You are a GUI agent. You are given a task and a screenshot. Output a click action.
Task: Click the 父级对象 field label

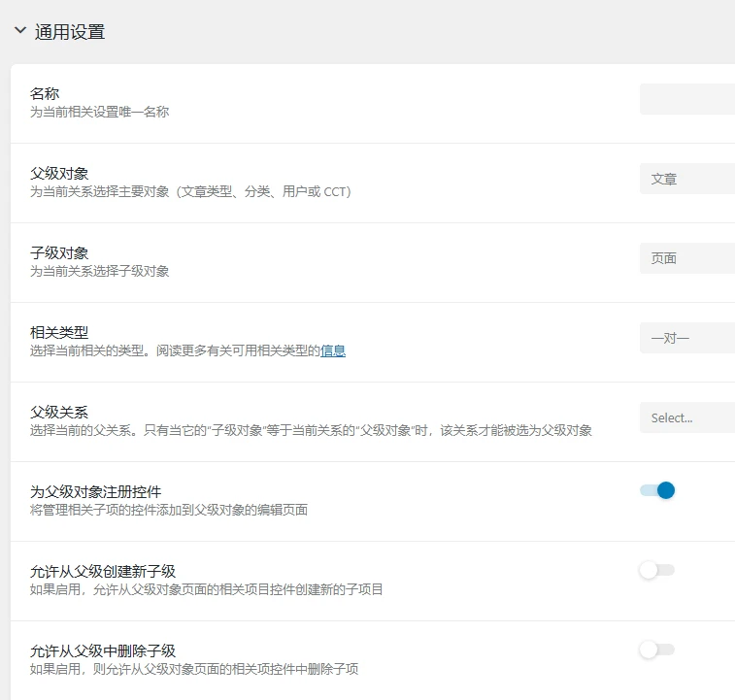tap(59, 174)
